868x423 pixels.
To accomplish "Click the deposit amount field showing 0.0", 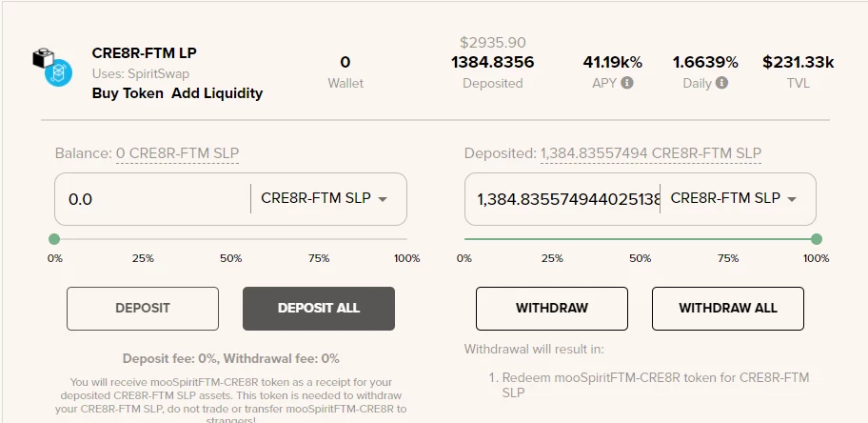I will (x=155, y=199).
